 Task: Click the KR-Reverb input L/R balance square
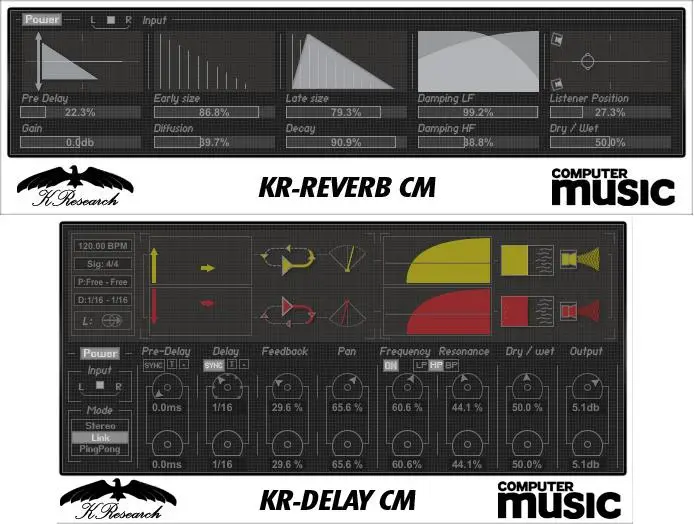[111, 20]
